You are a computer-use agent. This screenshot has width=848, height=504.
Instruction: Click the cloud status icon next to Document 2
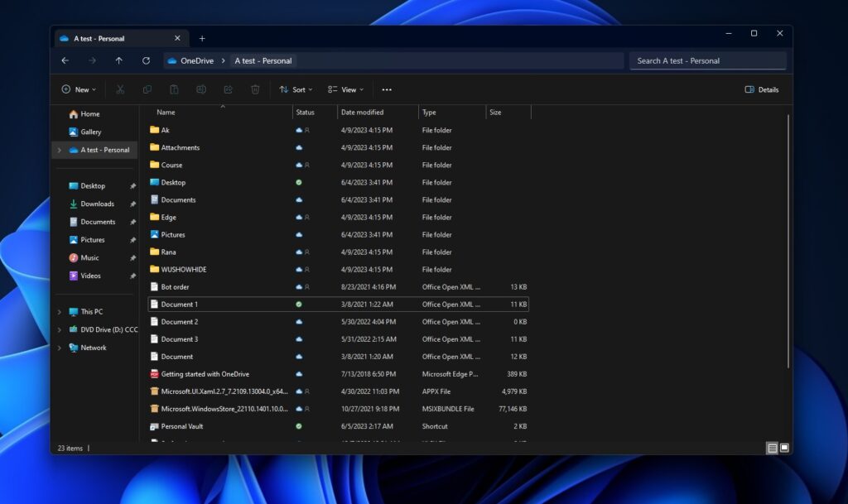(x=298, y=321)
